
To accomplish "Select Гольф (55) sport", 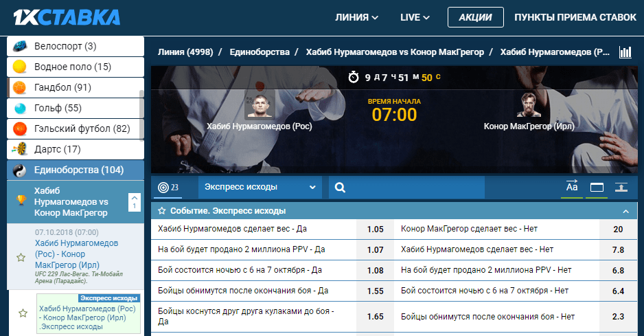I will (x=76, y=108).
